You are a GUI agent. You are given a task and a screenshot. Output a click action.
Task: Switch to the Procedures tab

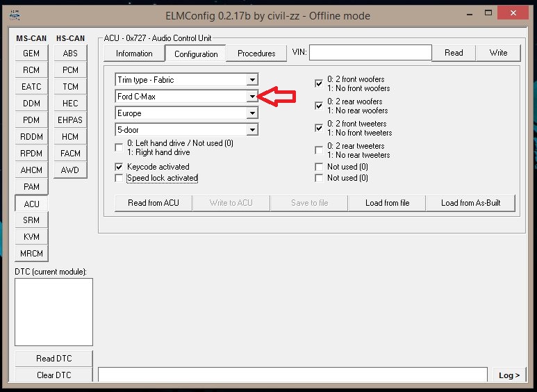256,54
